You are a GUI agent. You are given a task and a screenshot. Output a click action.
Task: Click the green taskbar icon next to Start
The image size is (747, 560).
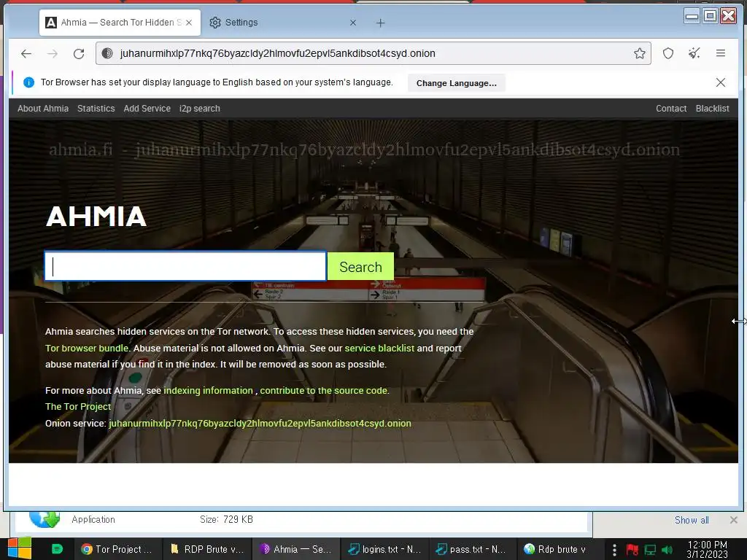(57, 549)
